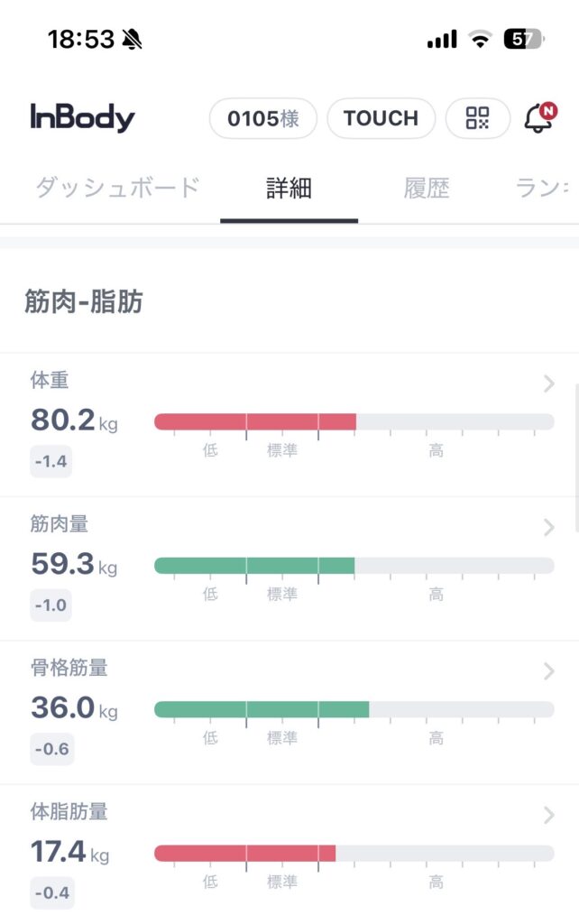The image size is (579, 924).
Task: Expand the 体重 row chevron
Action: (549, 383)
